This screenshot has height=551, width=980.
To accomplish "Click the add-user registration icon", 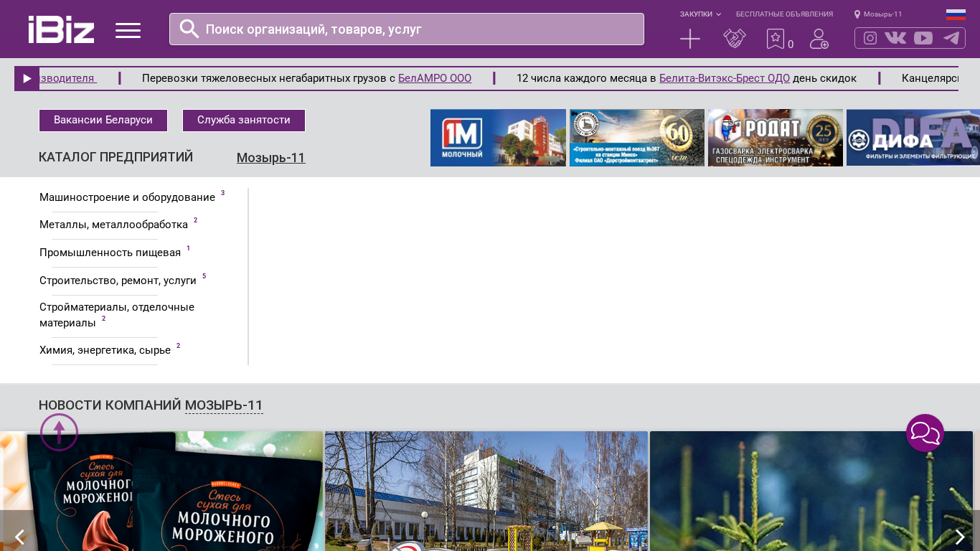I will pyautogui.click(x=819, y=39).
